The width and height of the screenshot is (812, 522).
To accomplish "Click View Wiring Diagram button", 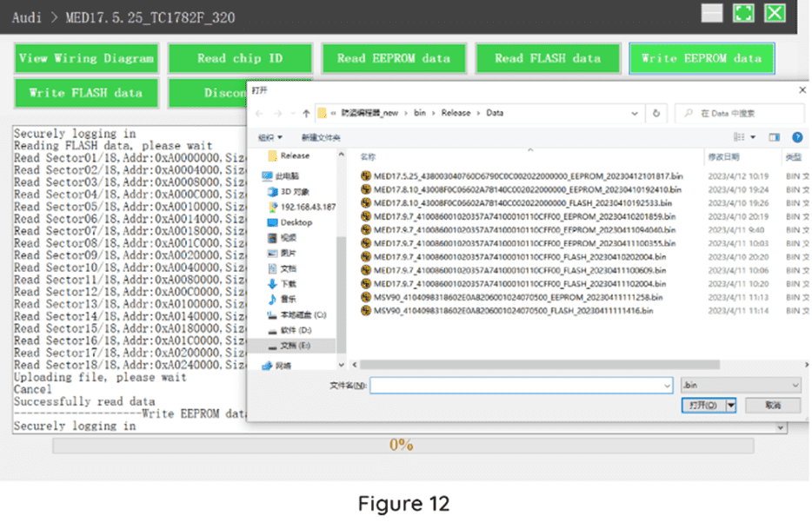I will tap(86, 58).
